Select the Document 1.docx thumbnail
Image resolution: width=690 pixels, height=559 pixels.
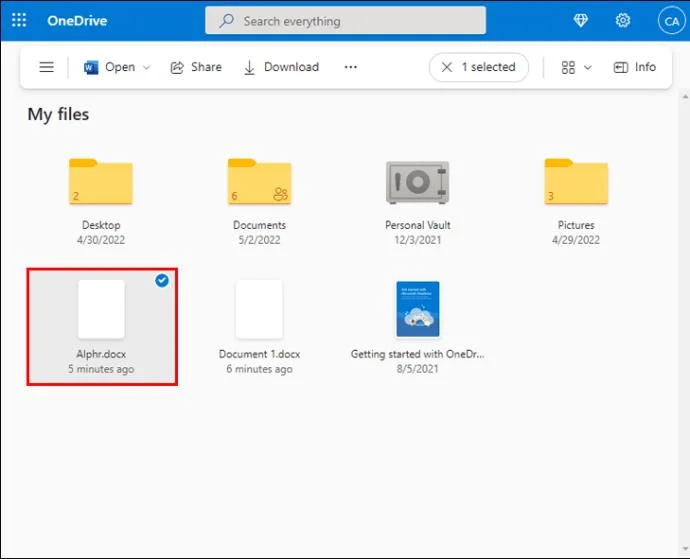pos(259,309)
